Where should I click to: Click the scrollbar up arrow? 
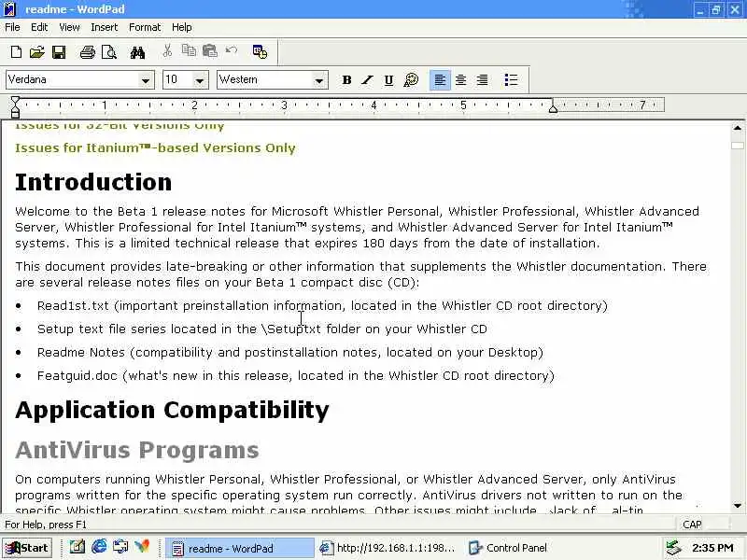click(738, 128)
